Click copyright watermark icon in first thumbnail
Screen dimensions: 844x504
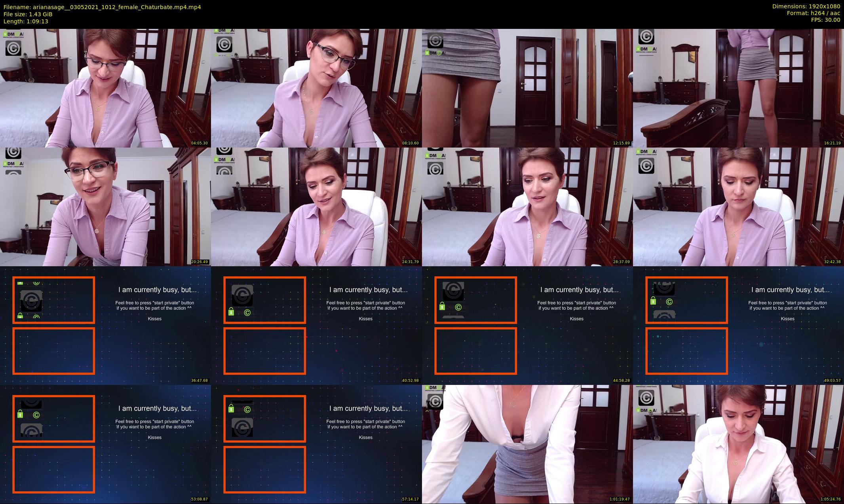[13, 48]
